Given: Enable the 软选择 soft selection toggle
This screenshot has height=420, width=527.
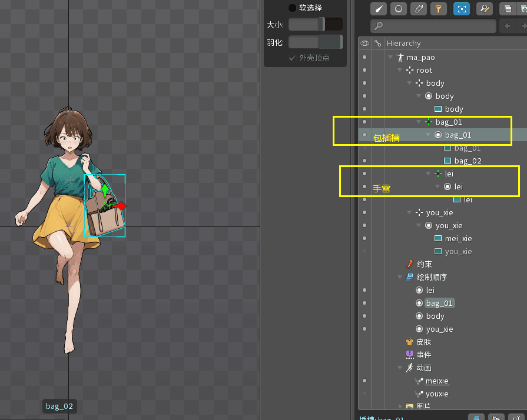Looking at the screenshot, I should 292,8.
